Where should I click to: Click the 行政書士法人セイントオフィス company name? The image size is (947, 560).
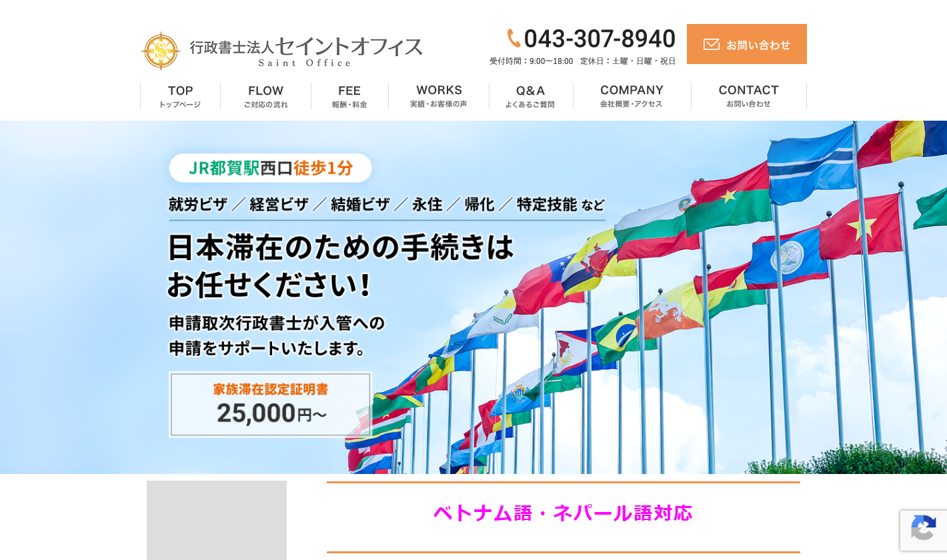306,47
